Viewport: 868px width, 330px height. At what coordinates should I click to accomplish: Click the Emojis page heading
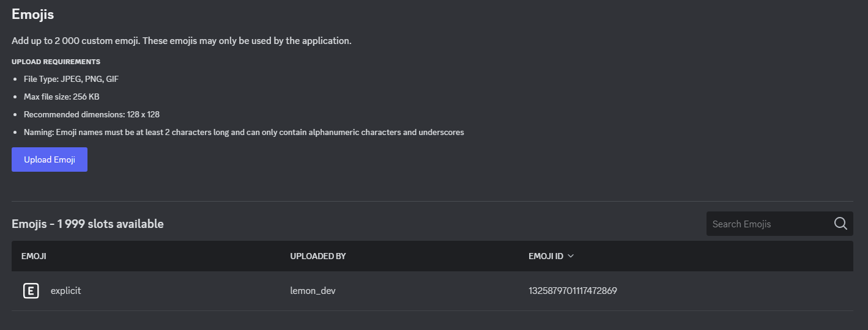(33, 14)
